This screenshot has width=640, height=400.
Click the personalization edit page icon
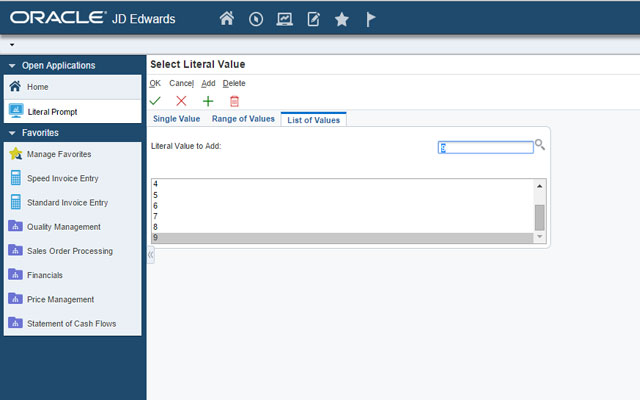(313, 19)
